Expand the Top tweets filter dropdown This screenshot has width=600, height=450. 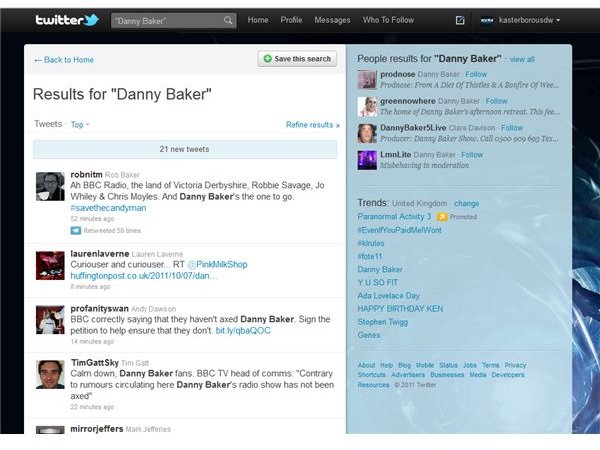[x=80, y=124]
